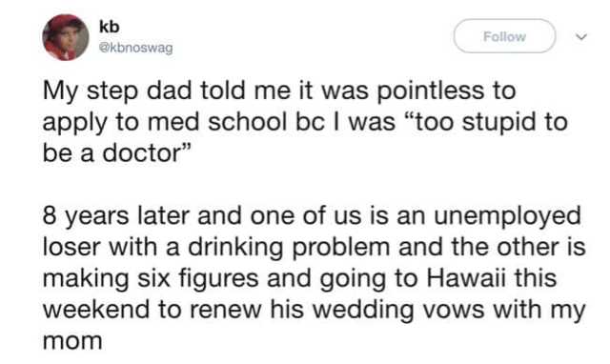Open the @kbnoswag handle link
The height and width of the screenshot is (364, 610).
pos(135,49)
